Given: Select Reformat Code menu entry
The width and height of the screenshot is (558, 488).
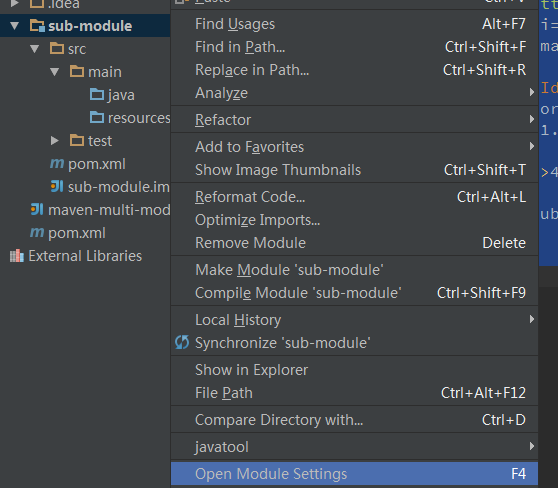Looking at the screenshot, I should (354, 197).
